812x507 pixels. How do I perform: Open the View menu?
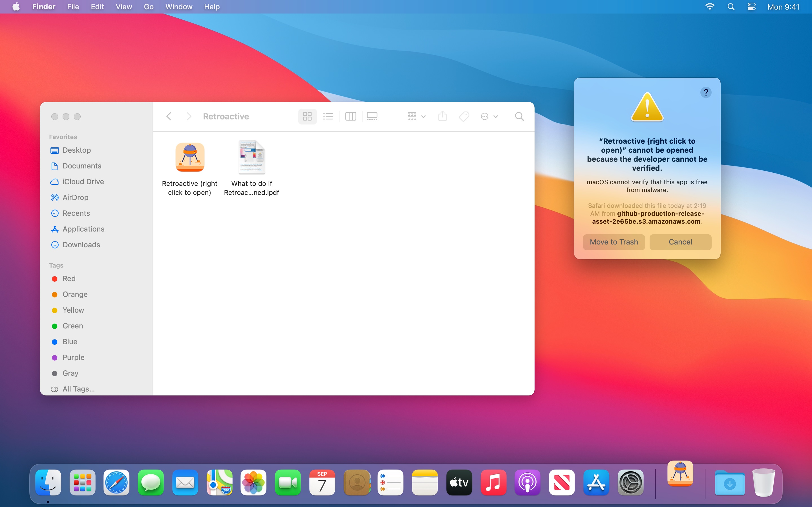pyautogui.click(x=123, y=7)
